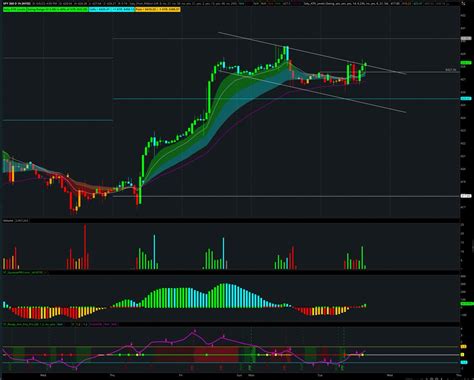
Task: Click the green study label in header
Action: [46, 9]
